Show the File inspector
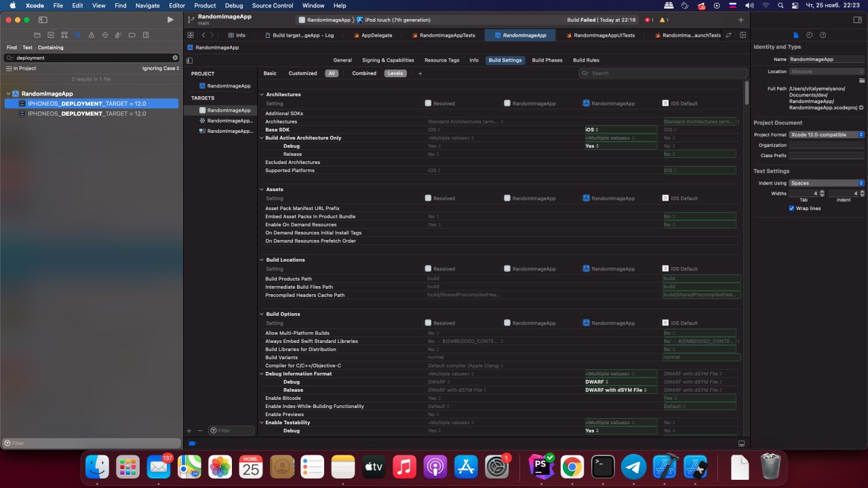This screenshot has height=488, width=868. tap(796, 35)
